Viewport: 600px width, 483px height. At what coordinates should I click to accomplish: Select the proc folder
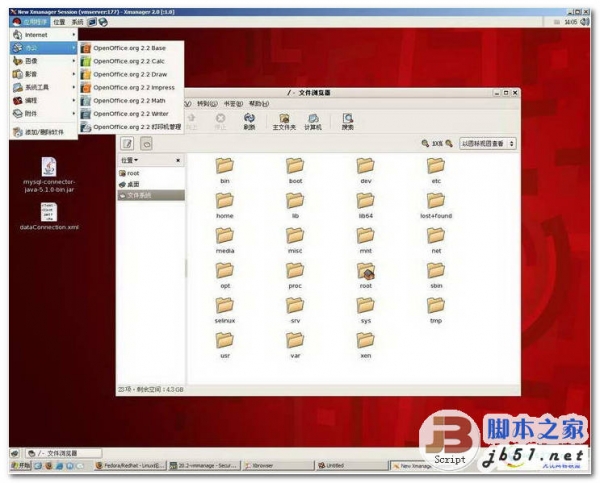[x=295, y=275]
